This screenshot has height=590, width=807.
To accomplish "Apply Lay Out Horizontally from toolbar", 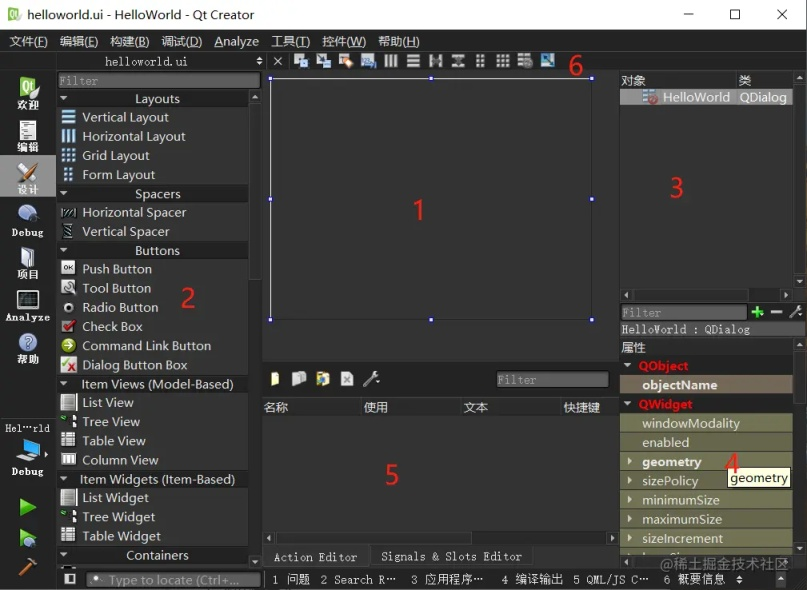I will pos(391,61).
